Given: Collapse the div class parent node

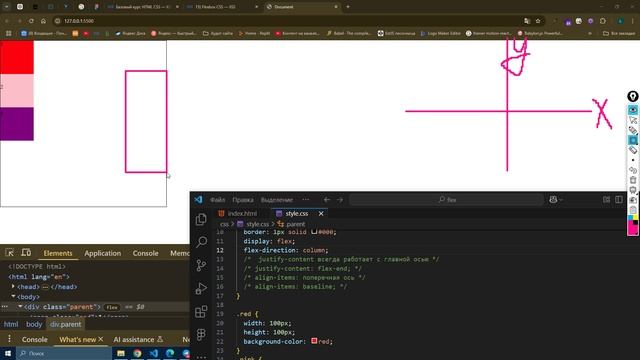Looking at the screenshot, I should tap(20, 307).
